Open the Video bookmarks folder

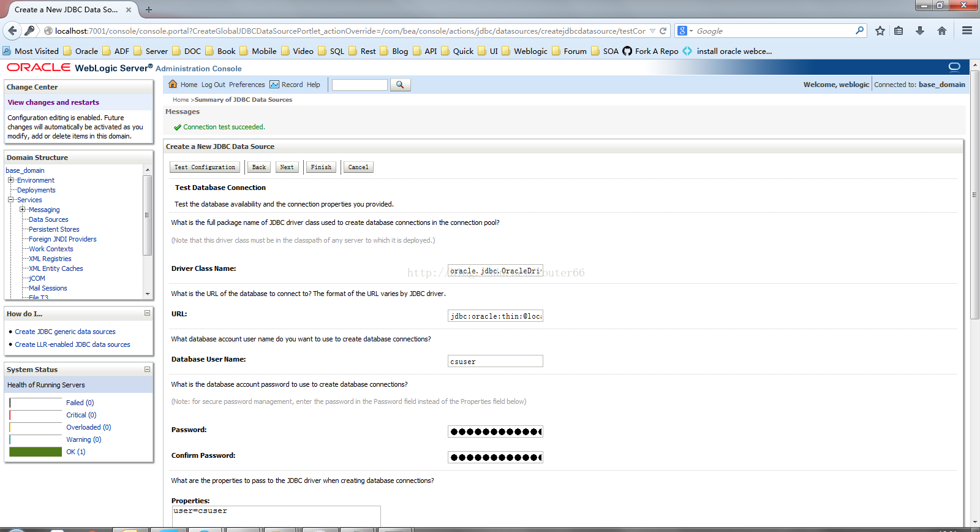coord(297,51)
